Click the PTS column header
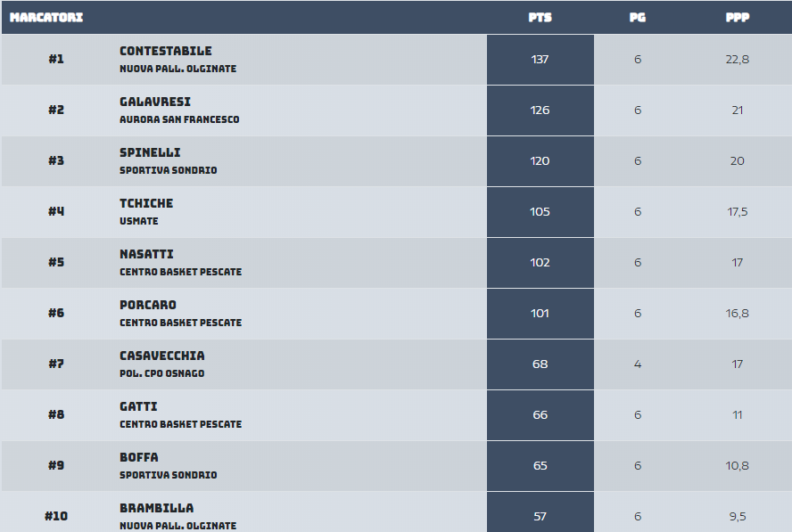The image size is (792, 532). tap(540, 18)
